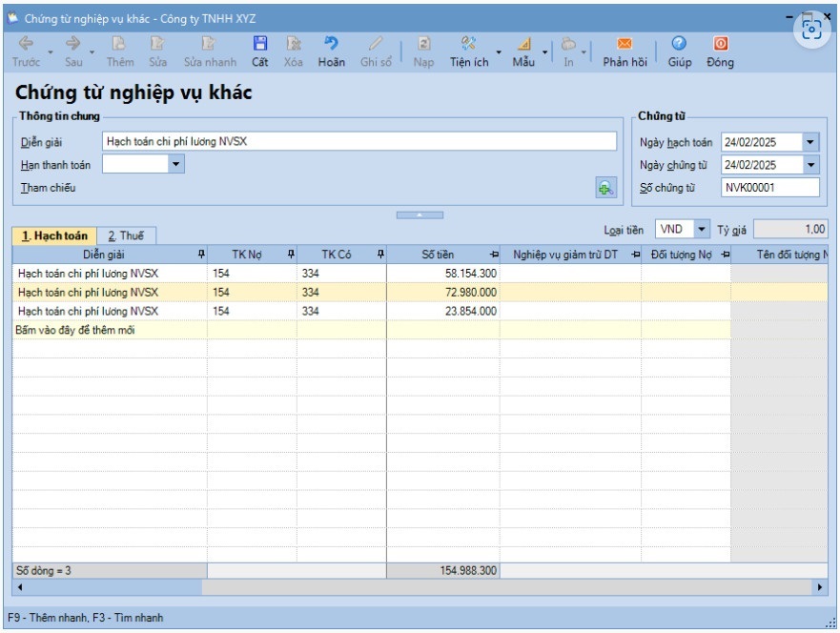
Task: Toggle pin on Số tiền column
Action: coord(493,255)
